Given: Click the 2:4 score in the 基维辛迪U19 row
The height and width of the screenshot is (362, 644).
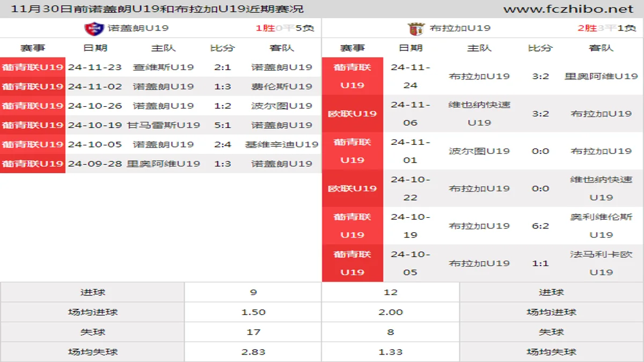Looking at the screenshot, I should coord(222,144).
